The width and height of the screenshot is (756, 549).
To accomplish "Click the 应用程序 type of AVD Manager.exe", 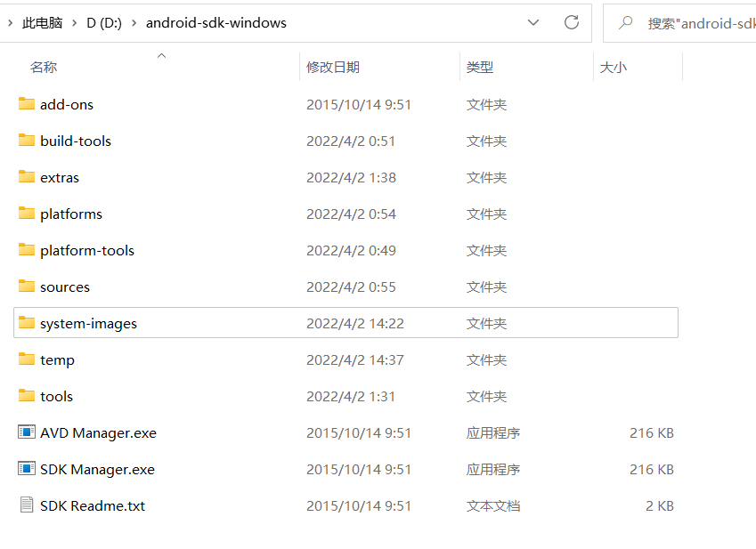I will coord(493,433).
